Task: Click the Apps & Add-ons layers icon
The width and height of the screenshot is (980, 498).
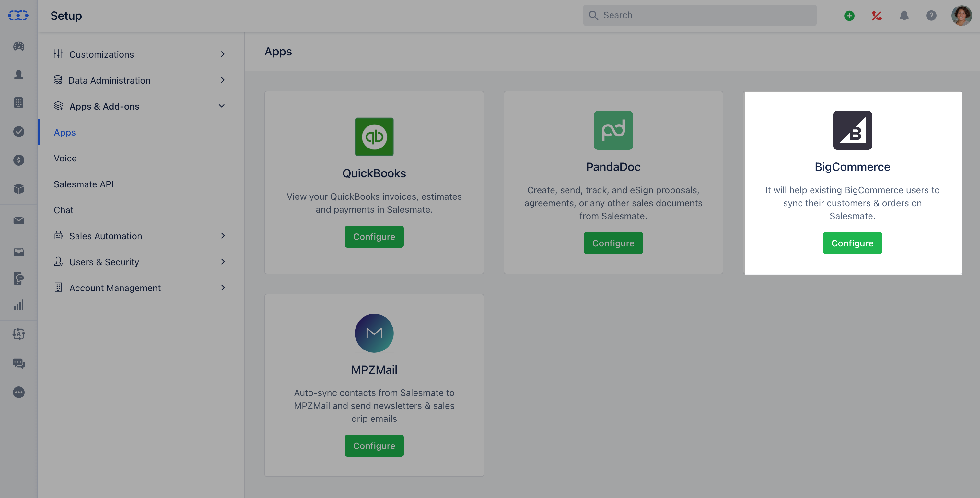Action: 58,106
